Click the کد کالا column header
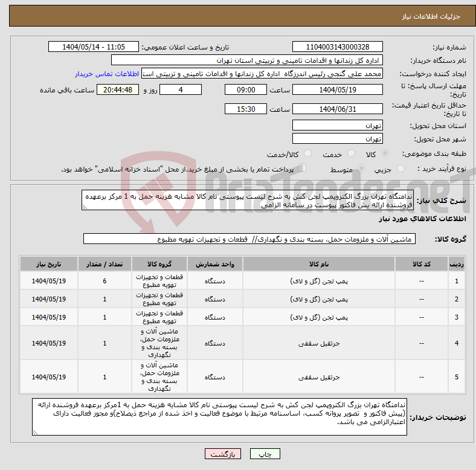This screenshot has height=470, width=476. click(x=422, y=264)
